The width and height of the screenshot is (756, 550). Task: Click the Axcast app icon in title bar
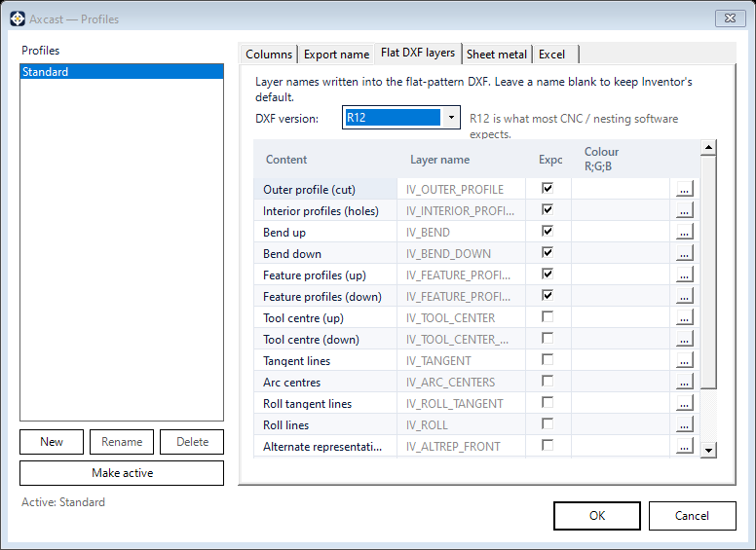(x=18, y=18)
